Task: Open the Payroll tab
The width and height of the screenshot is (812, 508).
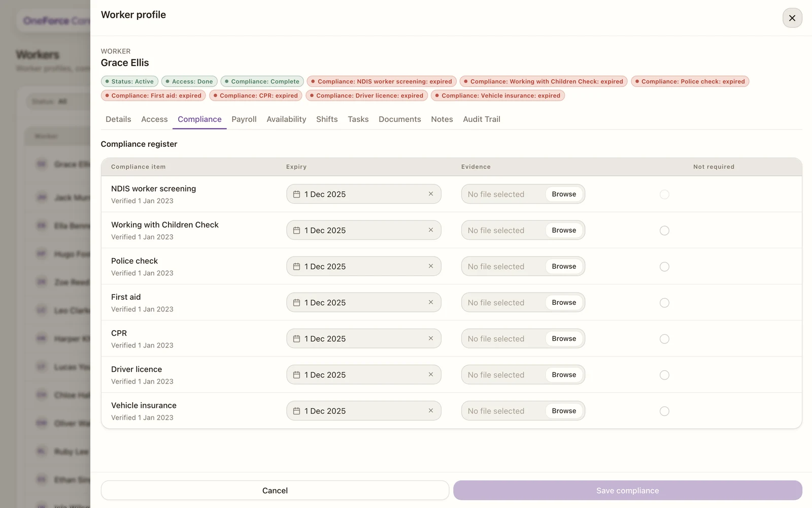Action: pyautogui.click(x=244, y=119)
